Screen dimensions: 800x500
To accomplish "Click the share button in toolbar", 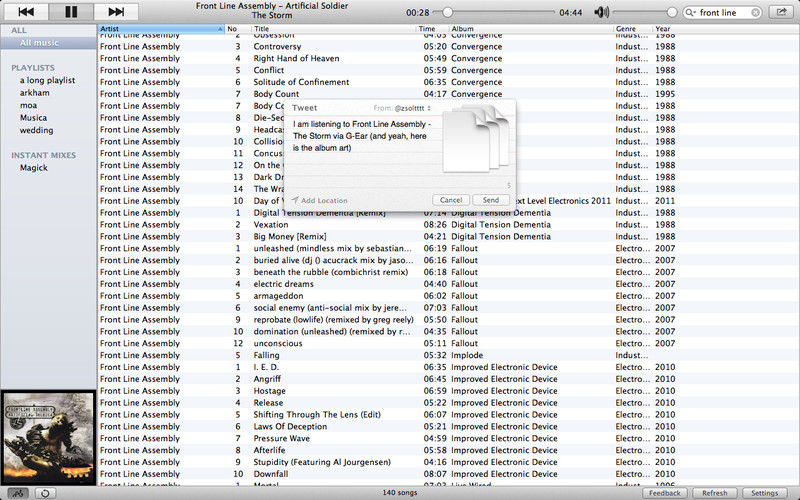I will [x=781, y=12].
